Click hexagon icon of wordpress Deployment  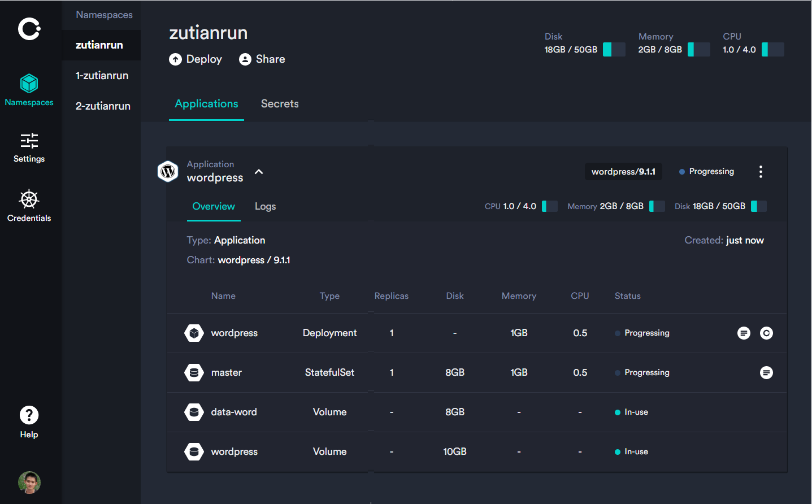pos(194,333)
